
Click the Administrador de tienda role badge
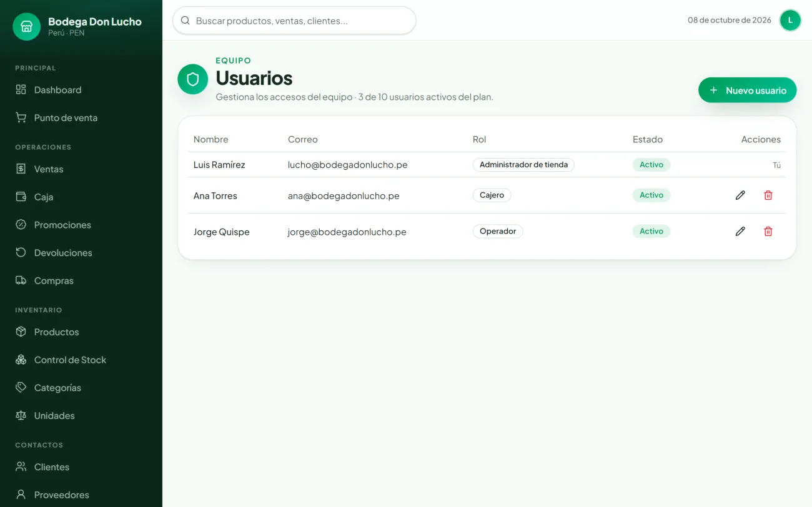[523, 165]
